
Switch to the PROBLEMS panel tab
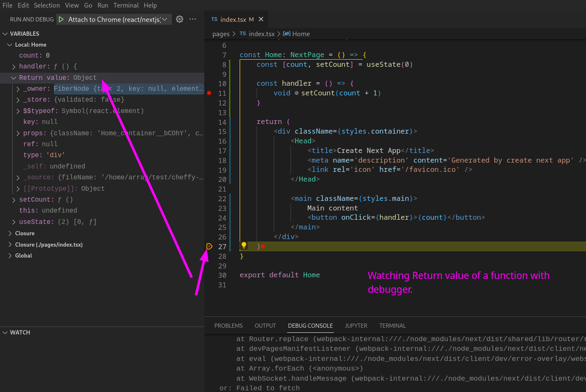[x=228, y=326]
